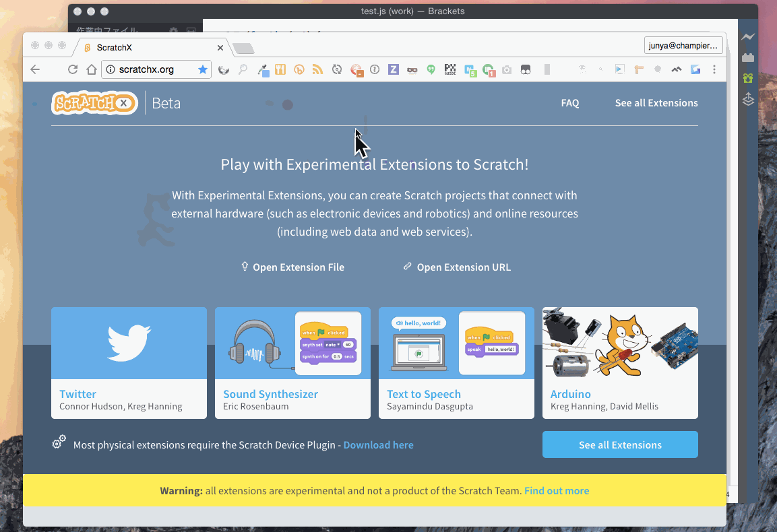
Task: Click the Twitter title link
Action: 77,394
